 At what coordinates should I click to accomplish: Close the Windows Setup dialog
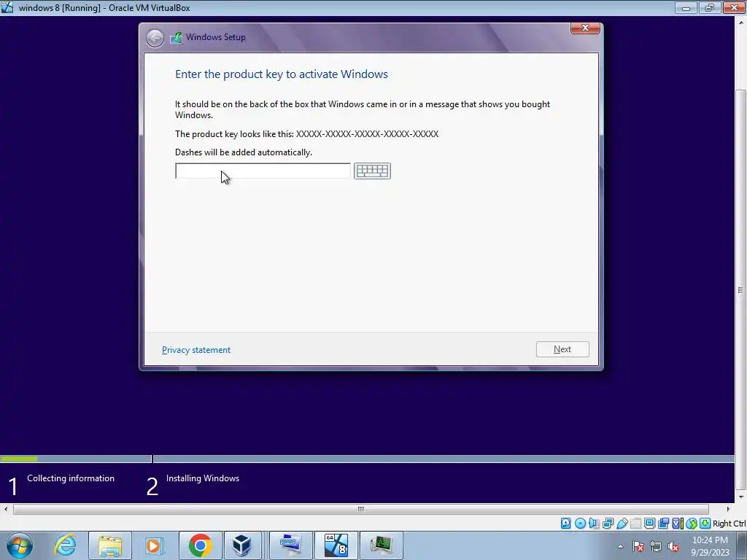(x=585, y=28)
